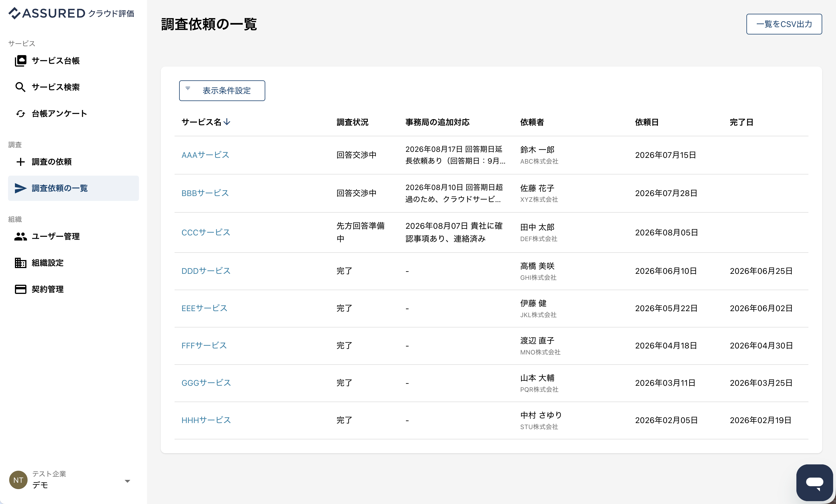
Task: Click the 完了日 column header
Action: pos(742,122)
